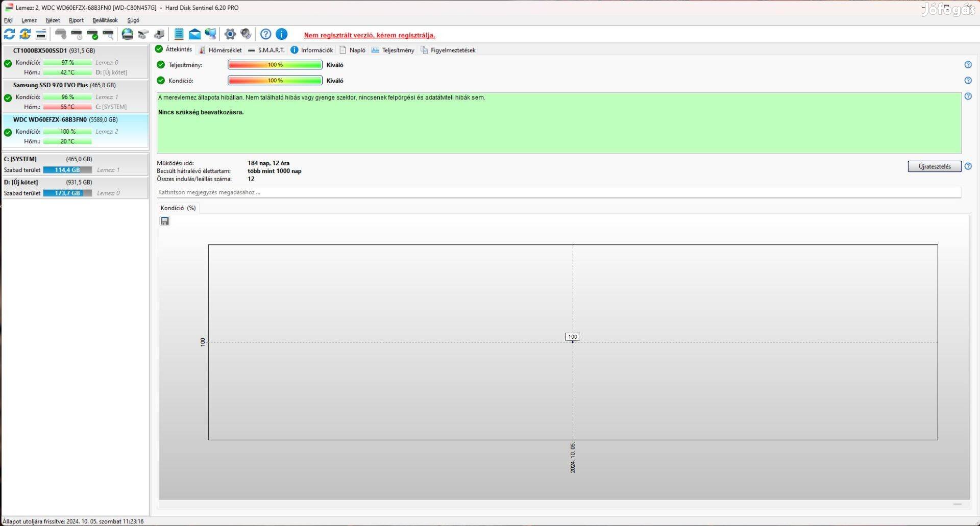Click the WDC disk 20 °C temperature bar

tap(67, 141)
